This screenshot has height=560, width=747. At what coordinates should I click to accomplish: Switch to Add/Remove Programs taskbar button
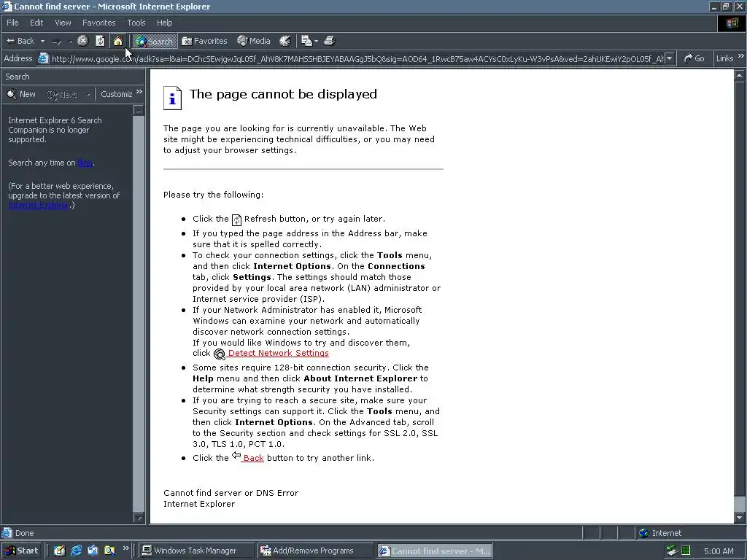click(314, 551)
